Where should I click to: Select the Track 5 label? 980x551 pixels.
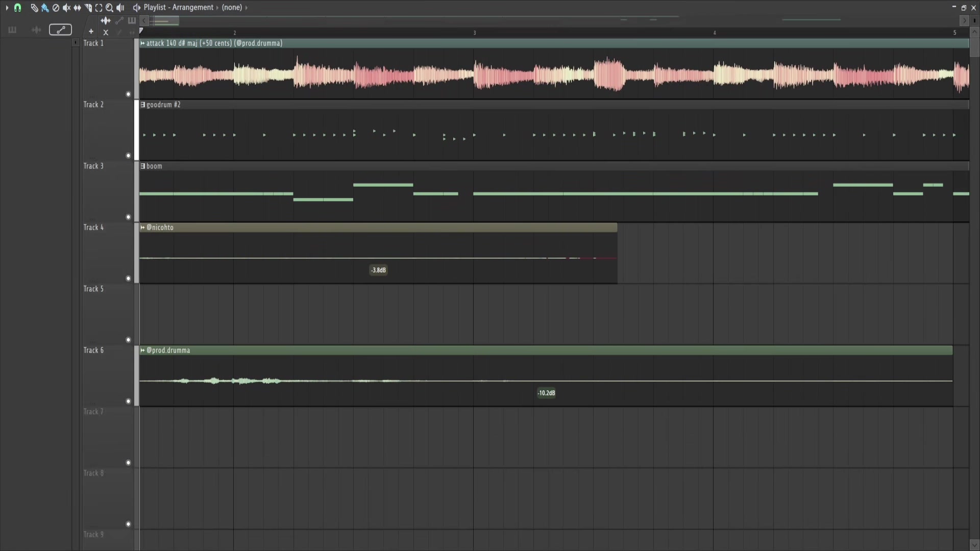tap(93, 289)
